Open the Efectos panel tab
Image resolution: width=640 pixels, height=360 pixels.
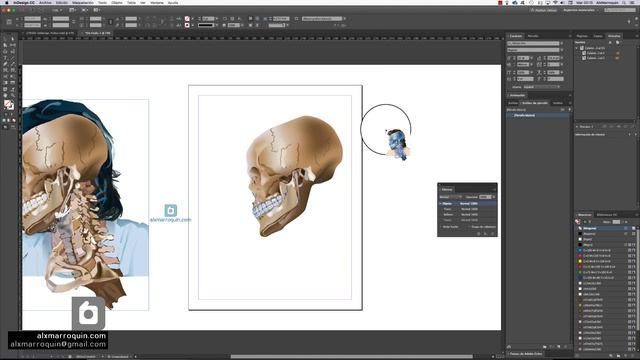click(x=447, y=189)
